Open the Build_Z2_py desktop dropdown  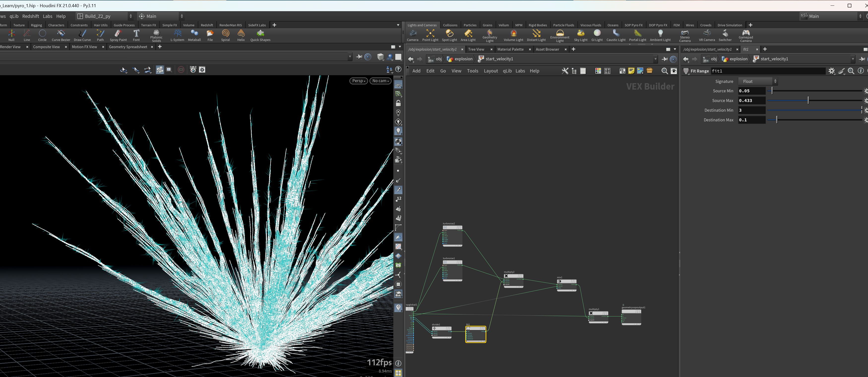[104, 16]
